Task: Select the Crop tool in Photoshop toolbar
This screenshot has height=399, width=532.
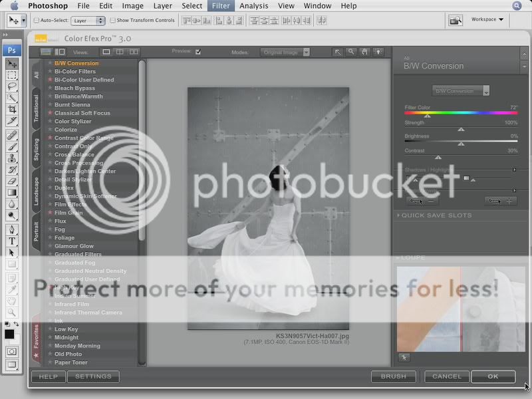Action: tap(12, 108)
